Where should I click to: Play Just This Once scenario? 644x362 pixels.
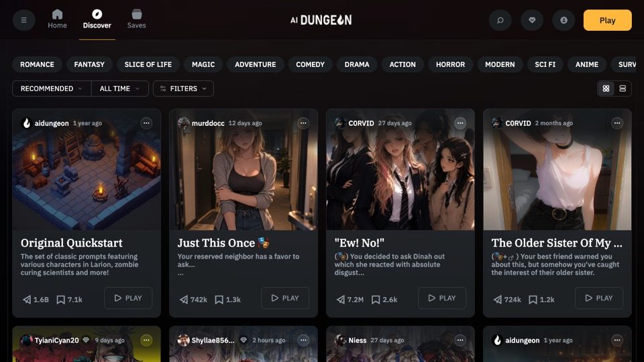pos(285,298)
